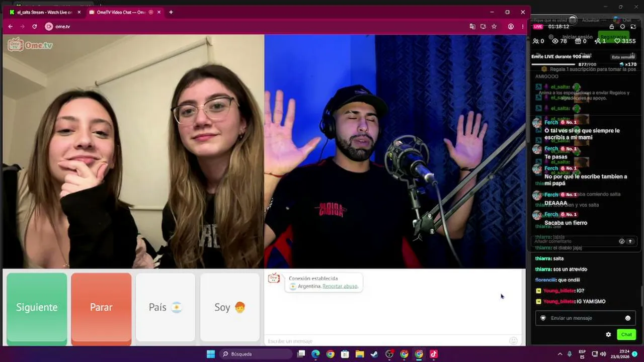Open Task View from taskbar

[x=301, y=354]
